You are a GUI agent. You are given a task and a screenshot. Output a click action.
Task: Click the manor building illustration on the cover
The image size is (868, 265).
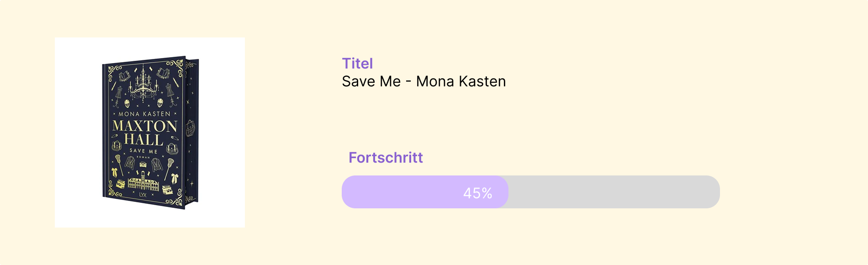coord(143,182)
